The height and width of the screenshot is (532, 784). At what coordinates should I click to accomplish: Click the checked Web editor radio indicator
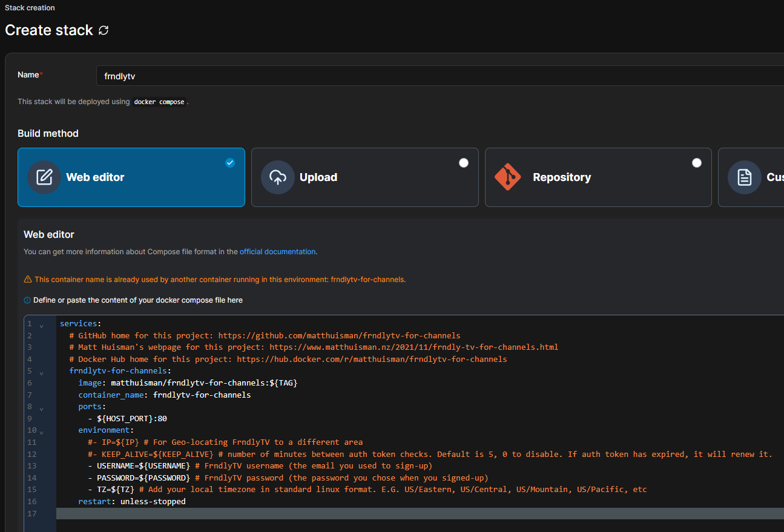230,163
